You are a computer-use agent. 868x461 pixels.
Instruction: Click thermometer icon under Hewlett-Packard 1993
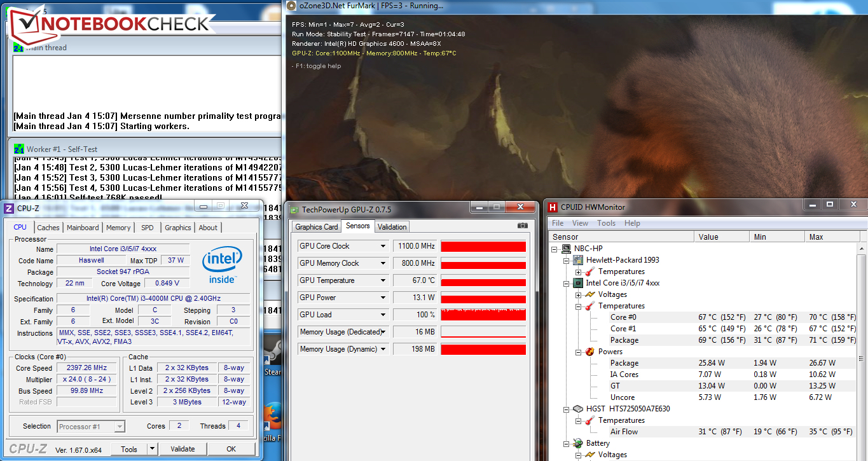point(590,272)
